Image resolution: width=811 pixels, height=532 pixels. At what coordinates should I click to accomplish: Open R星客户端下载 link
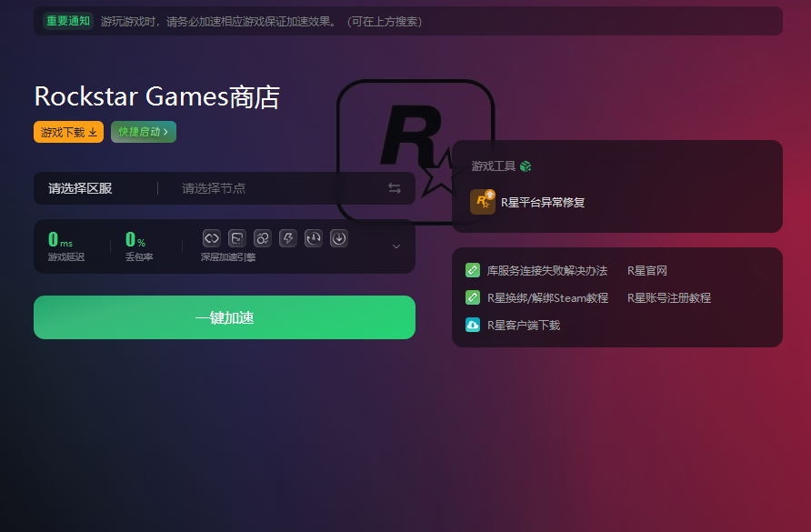tap(524, 325)
